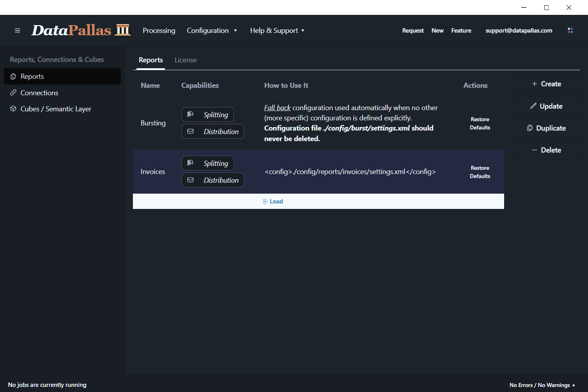Click Restore Defaults for Bursting

480,123
